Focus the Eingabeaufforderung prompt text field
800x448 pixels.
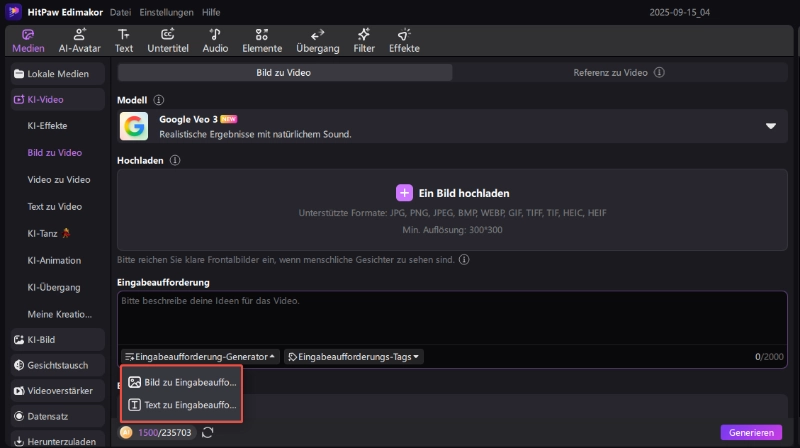point(452,317)
